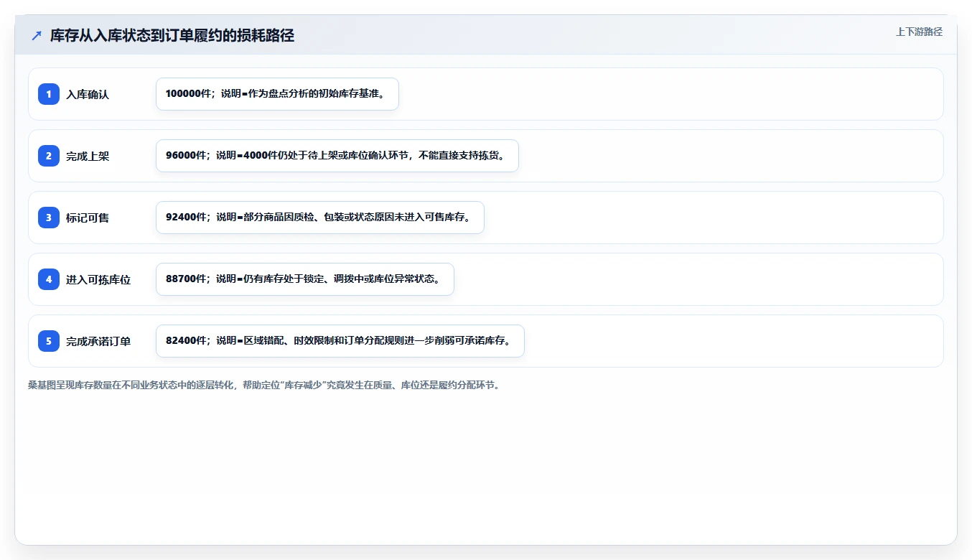This screenshot has height=560, width=972.
Task: Click the footnote starting with 桑基图呈现库存数量
Action: [x=264, y=385]
